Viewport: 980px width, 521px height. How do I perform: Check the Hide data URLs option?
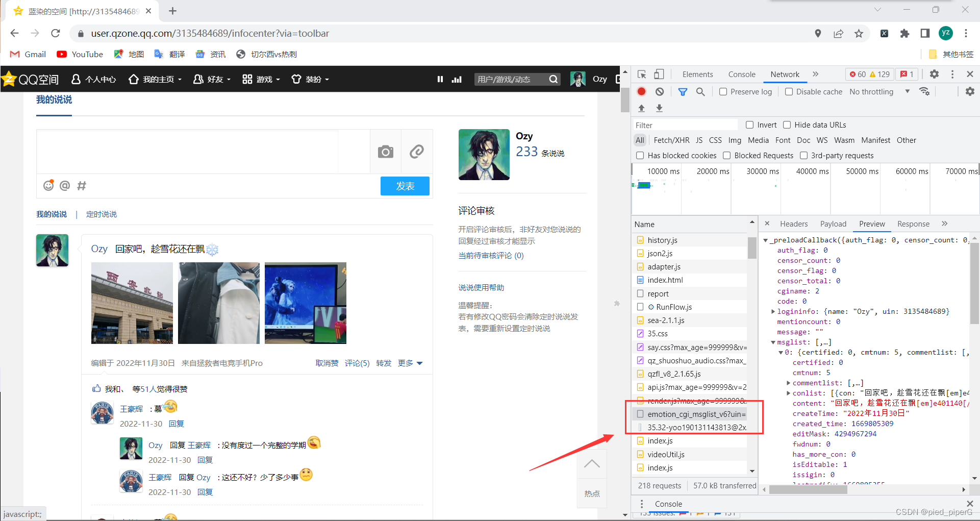click(x=787, y=125)
